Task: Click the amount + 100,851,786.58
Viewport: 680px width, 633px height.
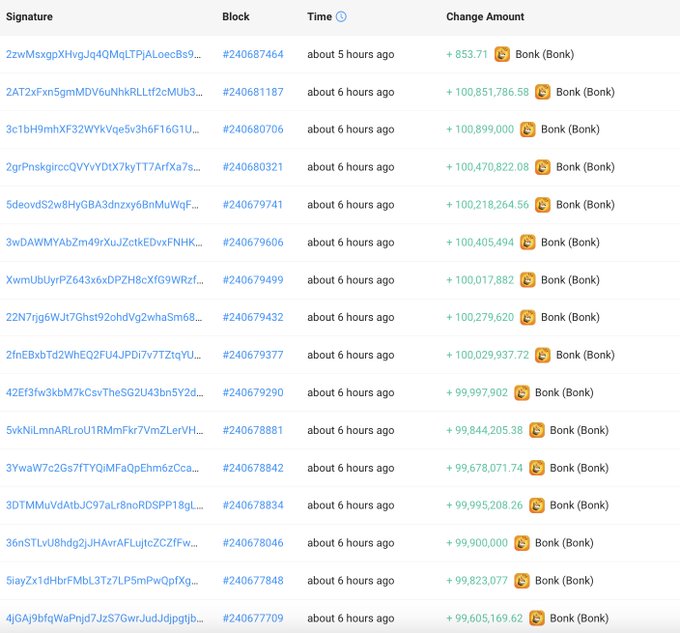Action: pyautogui.click(x=487, y=92)
